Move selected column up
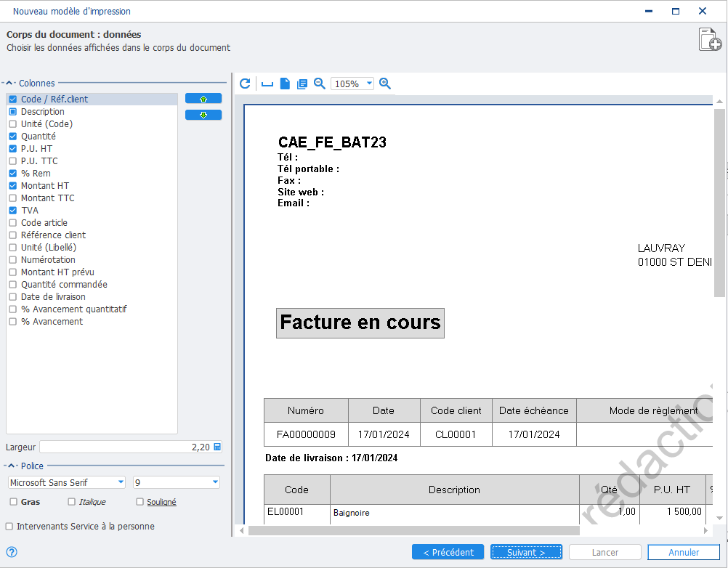The height and width of the screenshot is (568, 728). click(203, 98)
